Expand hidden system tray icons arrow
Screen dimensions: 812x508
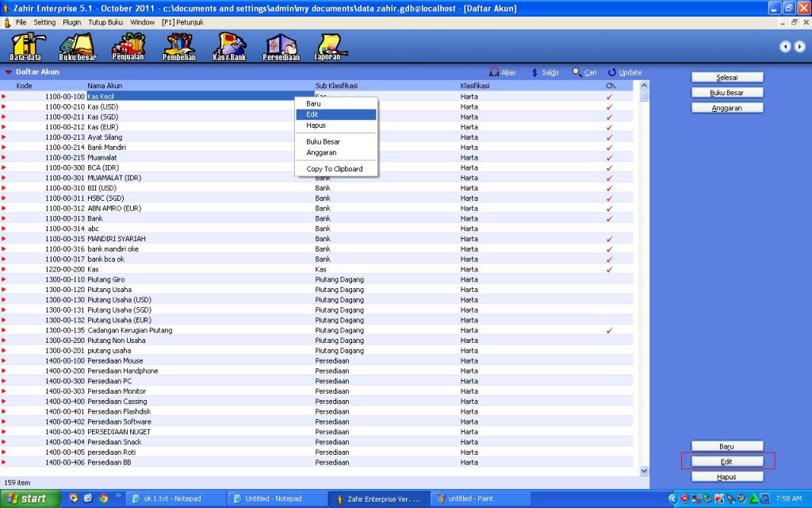point(672,498)
